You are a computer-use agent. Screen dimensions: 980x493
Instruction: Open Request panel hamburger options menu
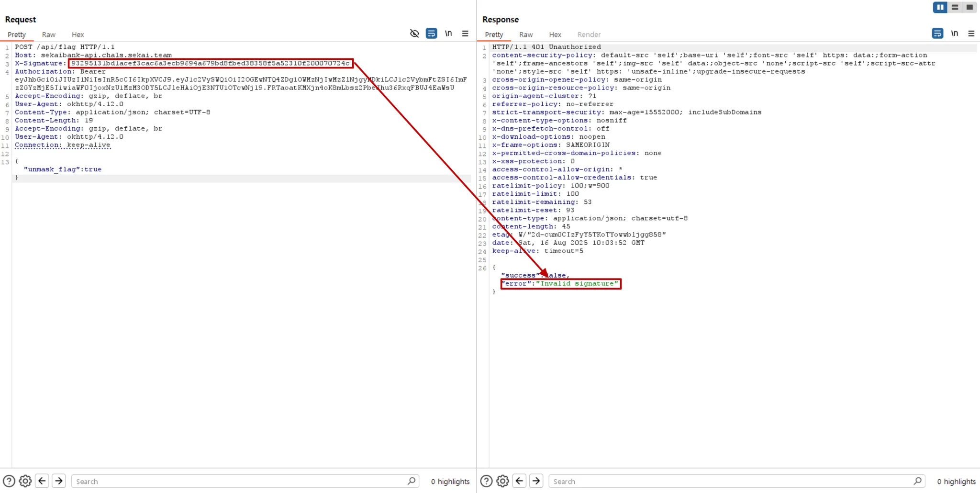coord(465,34)
